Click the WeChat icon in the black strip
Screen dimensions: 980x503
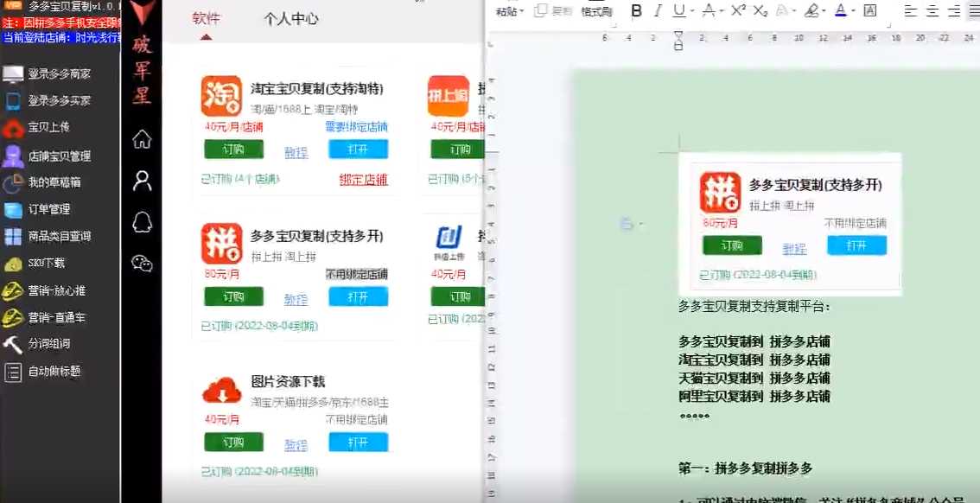(143, 263)
